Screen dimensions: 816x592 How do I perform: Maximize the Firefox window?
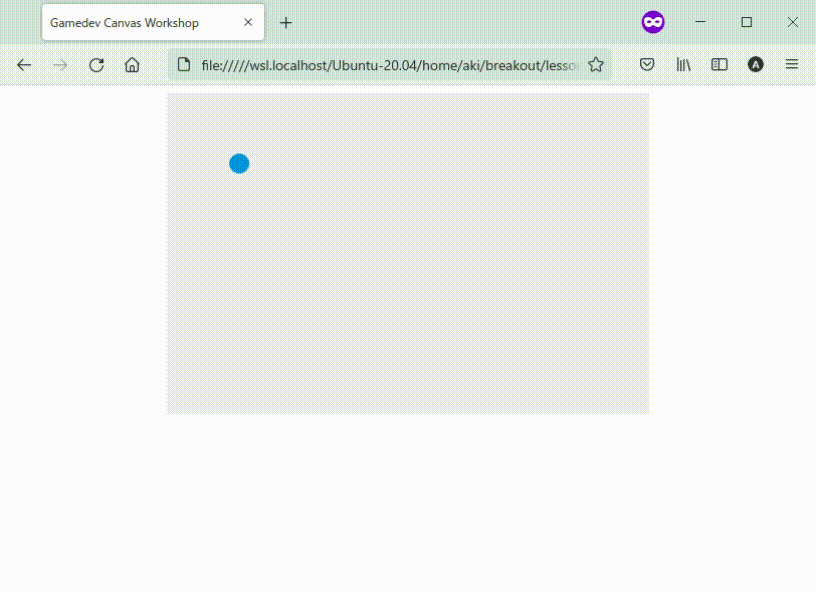tap(746, 22)
